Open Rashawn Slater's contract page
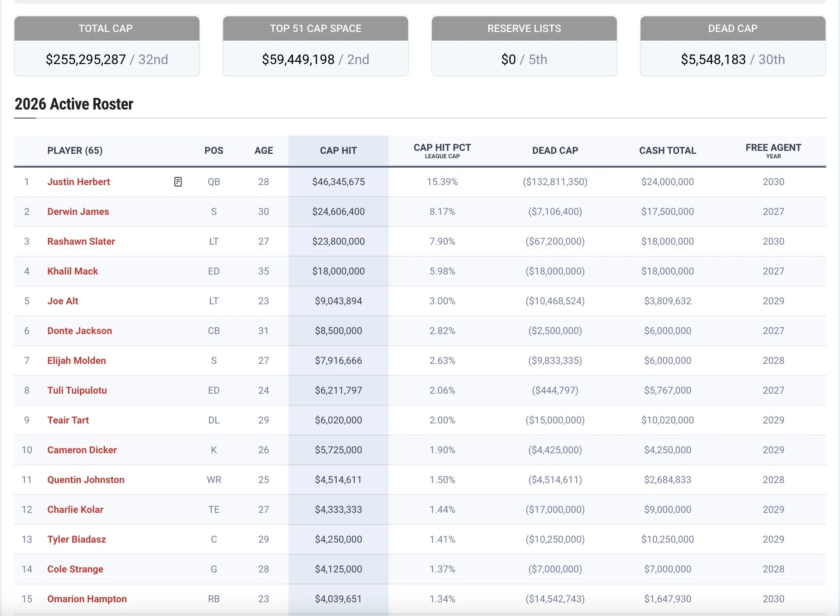The width and height of the screenshot is (840, 616). [81, 241]
